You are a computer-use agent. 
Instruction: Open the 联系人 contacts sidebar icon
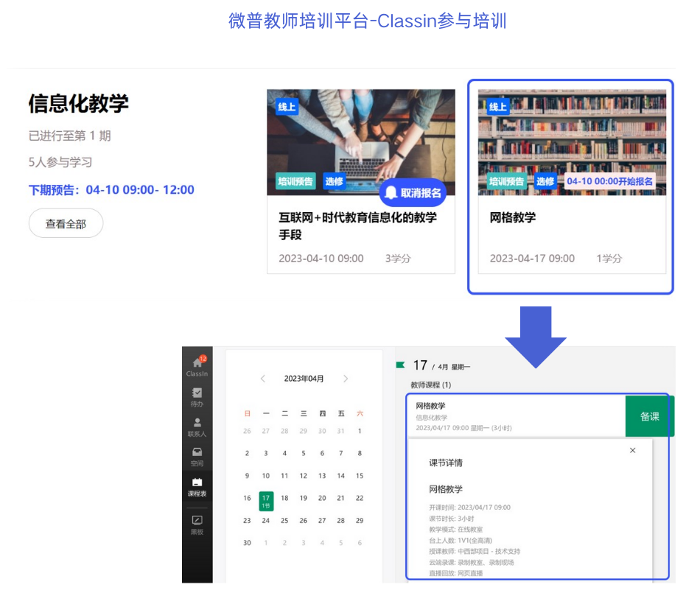pyautogui.click(x=197, y=427)
